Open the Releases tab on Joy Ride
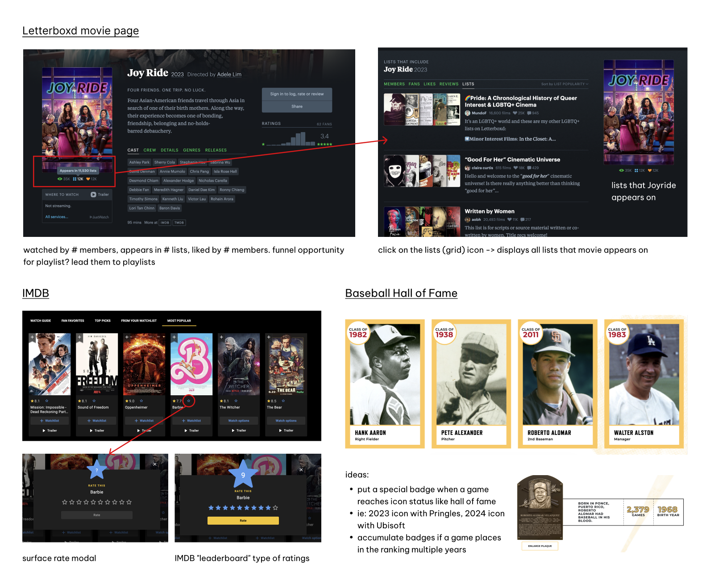Viewport: 710px width, 588px height. click(216, 150)
